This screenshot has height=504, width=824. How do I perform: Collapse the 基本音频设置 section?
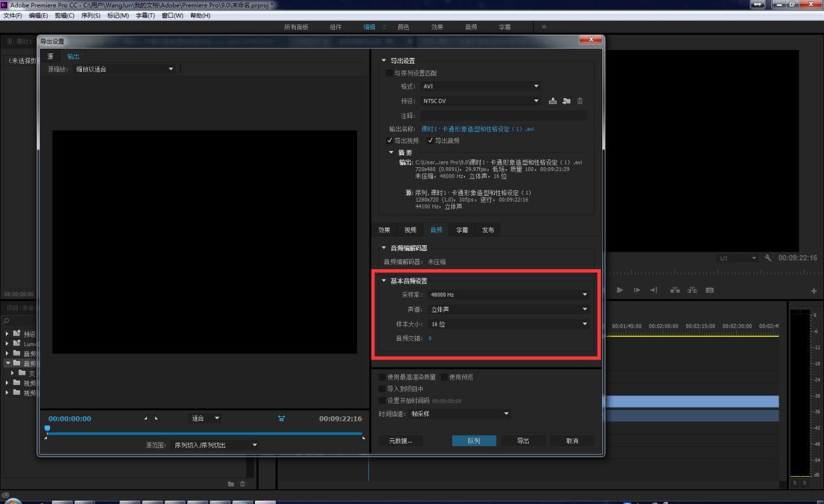[x=384, y=281]
